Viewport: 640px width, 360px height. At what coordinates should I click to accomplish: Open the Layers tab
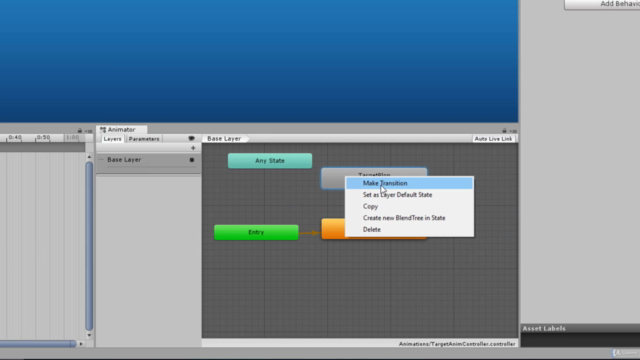click(112, 139)
